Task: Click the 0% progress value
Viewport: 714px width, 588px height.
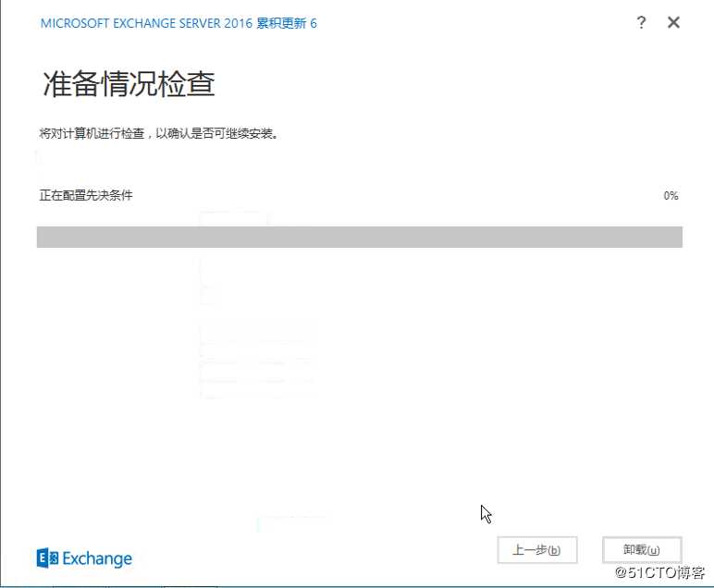Action: click(x=671, y=196)
